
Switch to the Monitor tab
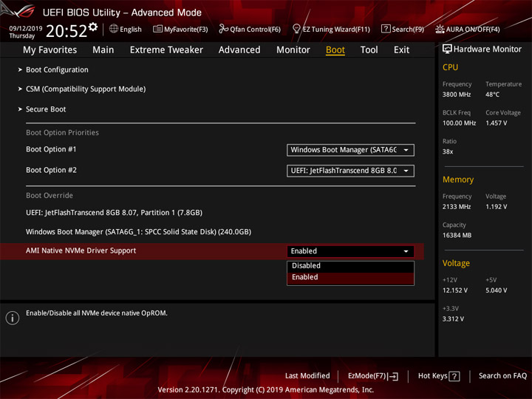point(293,50)
